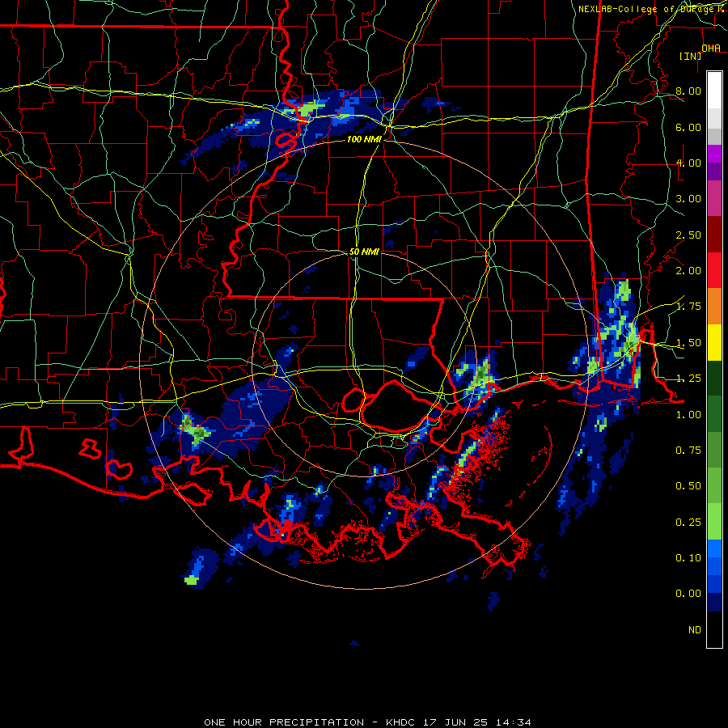Click the 1.25 legend value
This screenshot has width=728, height=728.
[688, 379]
